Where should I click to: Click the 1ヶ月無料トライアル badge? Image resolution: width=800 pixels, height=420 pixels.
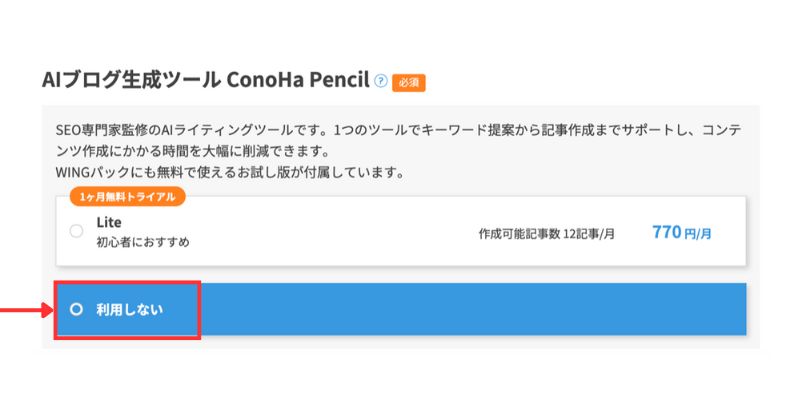click(127, 197)
